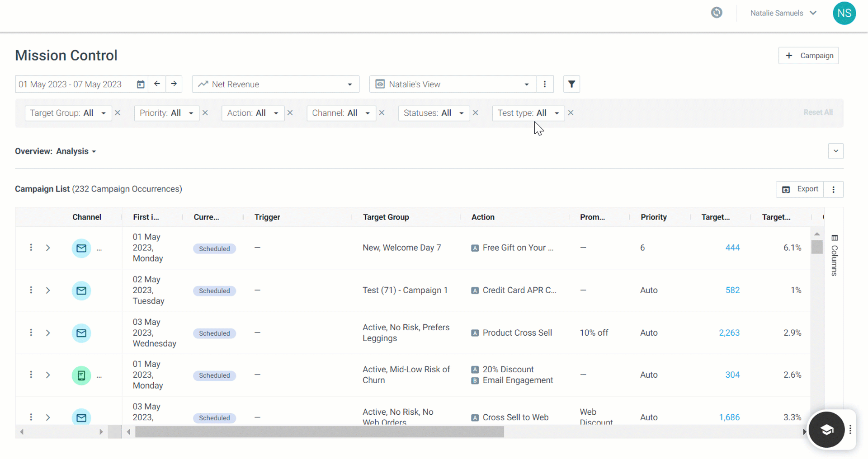
Task: Collapse the Overview section chevron
Action: [836, 151]
